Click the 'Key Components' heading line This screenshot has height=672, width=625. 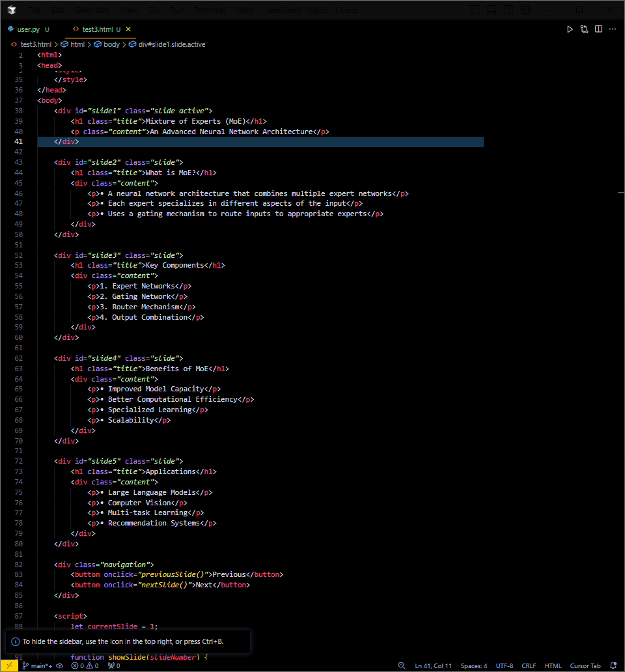point(148,265)
